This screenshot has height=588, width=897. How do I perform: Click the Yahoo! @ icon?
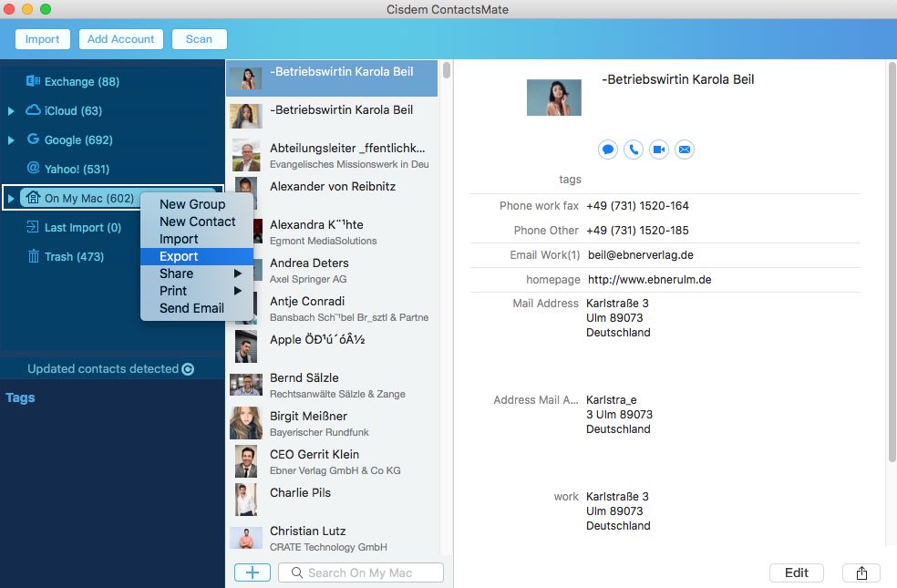(x=33, y=168)
